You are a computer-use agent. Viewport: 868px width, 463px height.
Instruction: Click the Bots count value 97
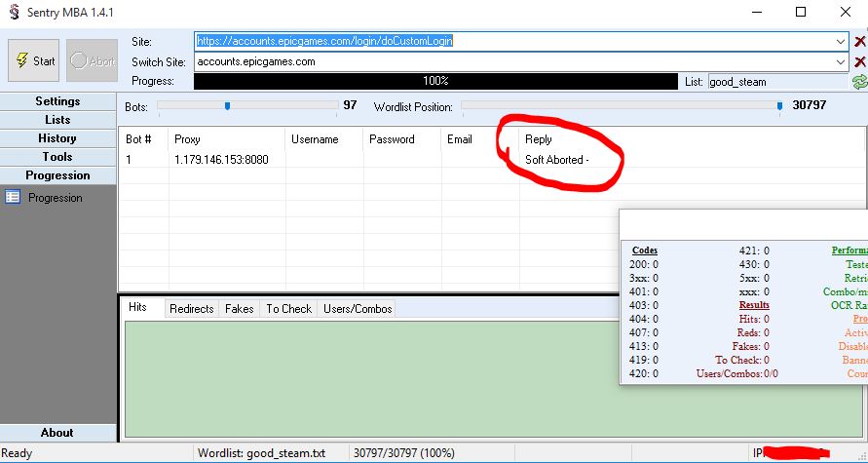tap(350, 105)
